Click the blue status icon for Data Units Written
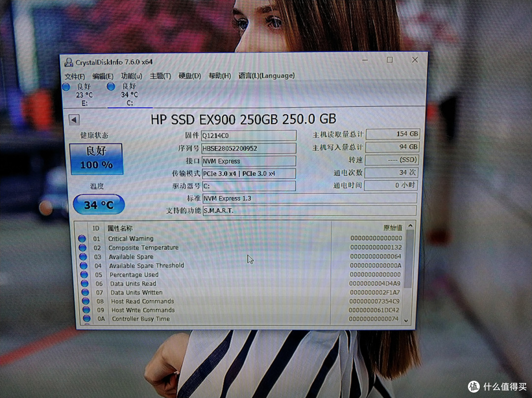 click(x=85, y=292)
